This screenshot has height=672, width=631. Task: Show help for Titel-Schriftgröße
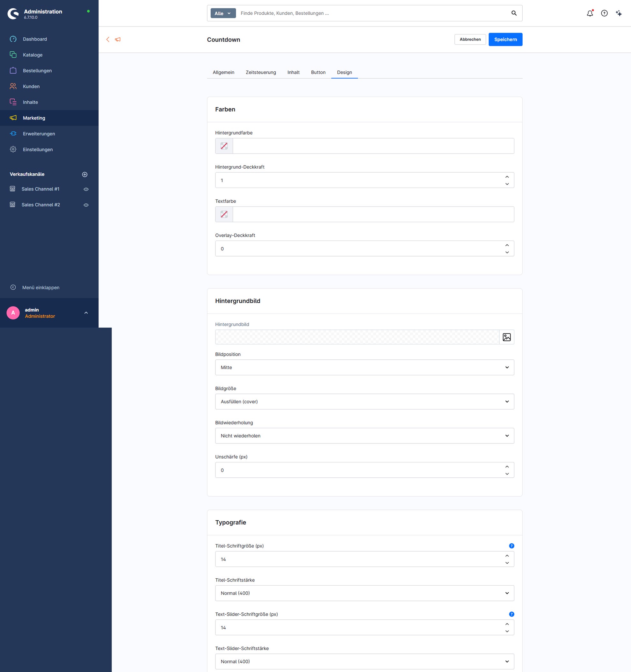point(511,546)
